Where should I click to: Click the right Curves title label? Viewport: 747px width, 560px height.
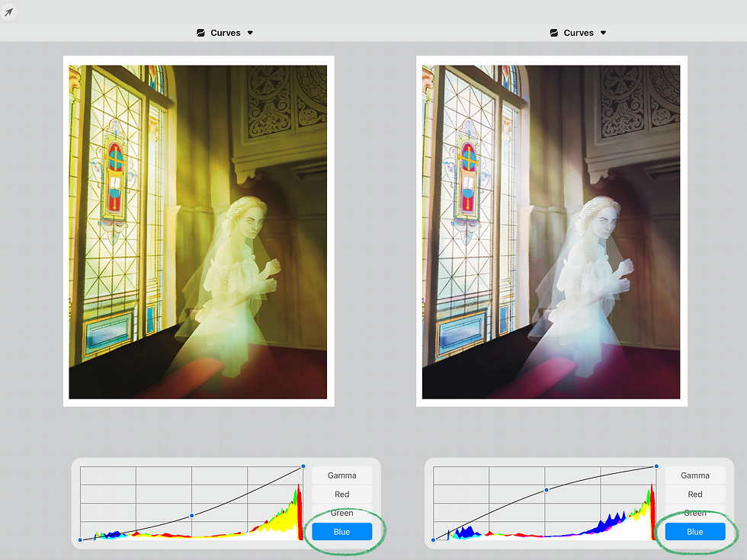tap(579, 33)
